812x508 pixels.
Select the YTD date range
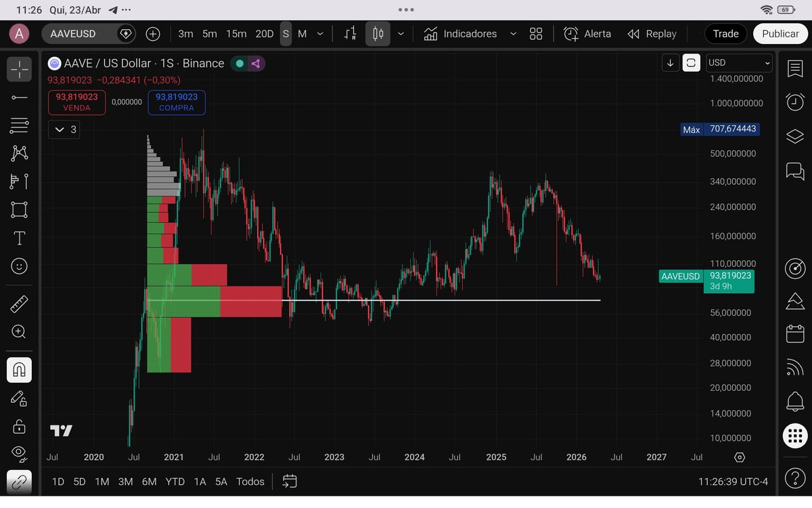click(x=175, y=482)
